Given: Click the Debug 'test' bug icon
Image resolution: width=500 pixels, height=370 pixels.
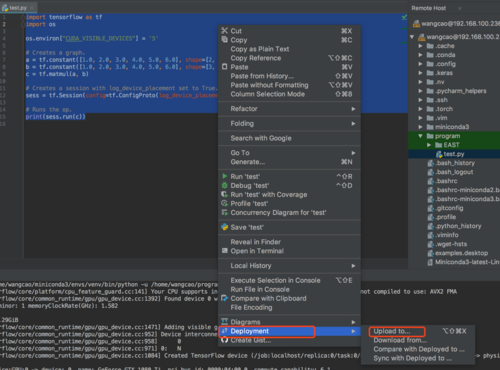Looking at the screenshot, I should point(225,185).
